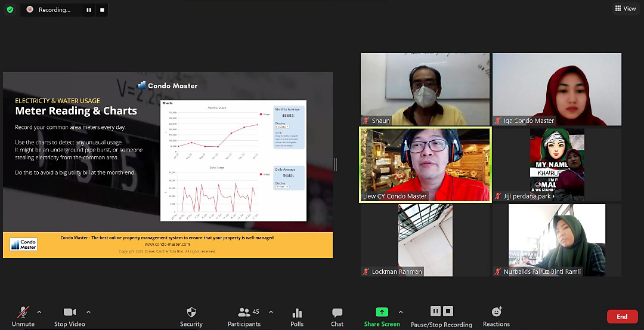This screenshot has width=644, height=330.
Task: Expand audio options arrow beside Unmute
Action: coord(39,312)
